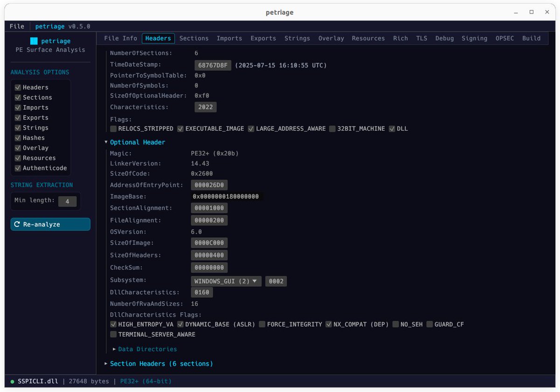
Task: Click the Re-analyze button
Action: 50,224
